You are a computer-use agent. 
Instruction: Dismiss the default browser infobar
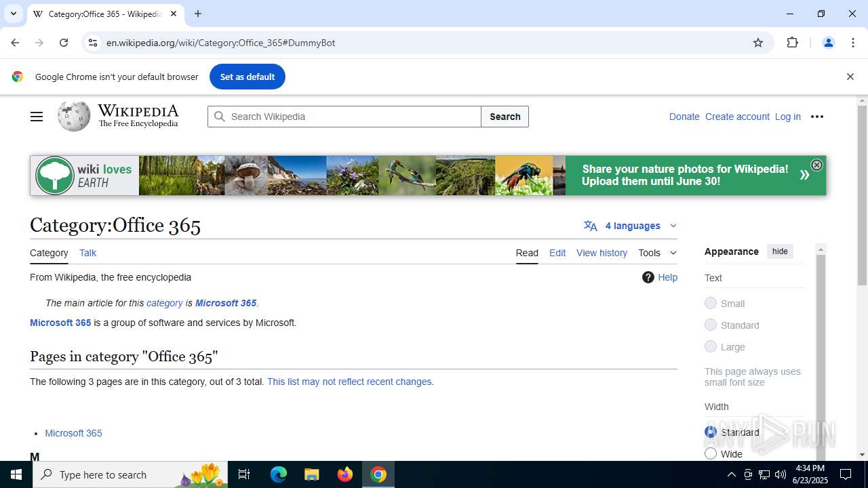coord(850,77)
